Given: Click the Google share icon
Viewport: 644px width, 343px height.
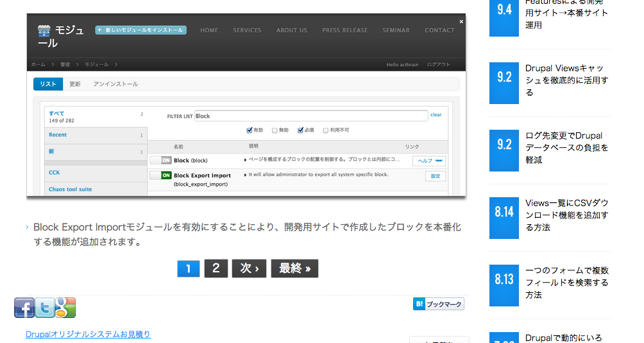Looking at the screenshot, I should click(65, 308).
